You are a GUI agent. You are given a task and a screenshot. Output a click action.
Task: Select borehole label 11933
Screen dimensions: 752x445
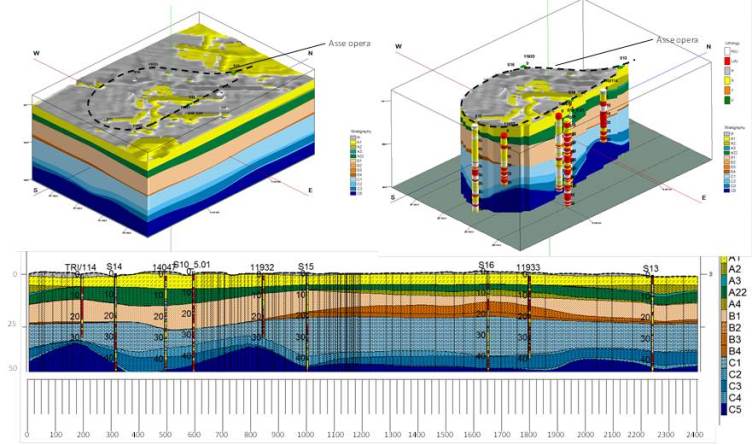pos(528,268)
